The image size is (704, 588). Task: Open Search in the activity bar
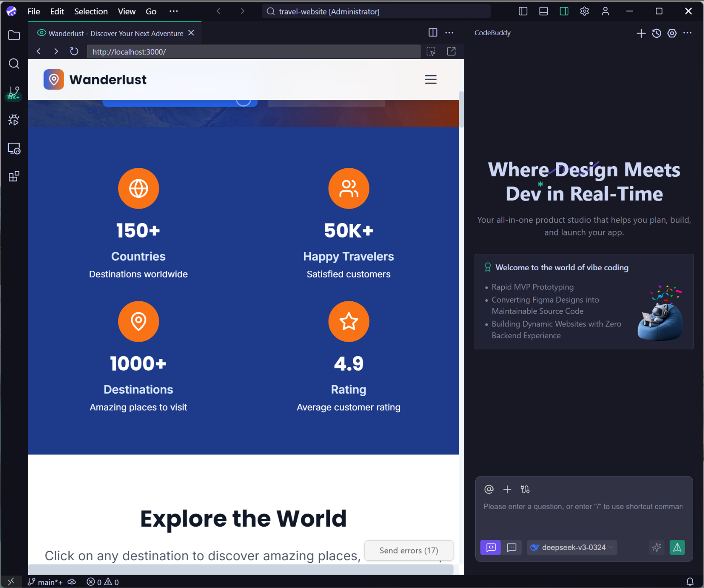pos(14,63)
